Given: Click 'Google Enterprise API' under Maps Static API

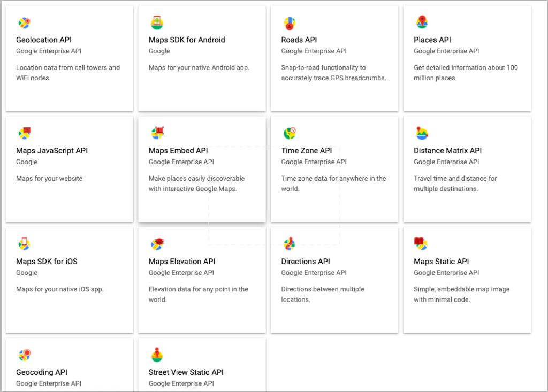Looking at the screenshot, I should 446,273.
